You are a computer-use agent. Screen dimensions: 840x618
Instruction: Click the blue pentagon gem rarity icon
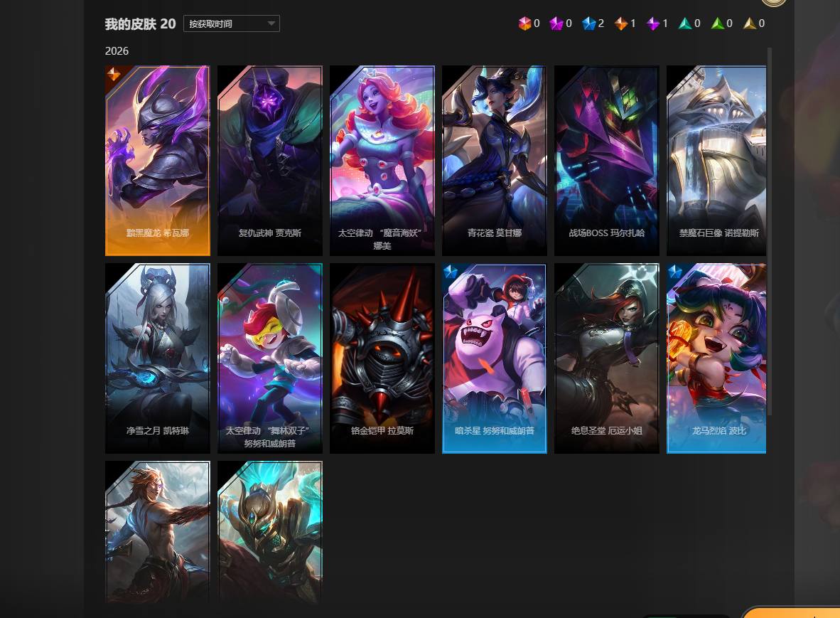pyautogui.click(x=588, y=23)
